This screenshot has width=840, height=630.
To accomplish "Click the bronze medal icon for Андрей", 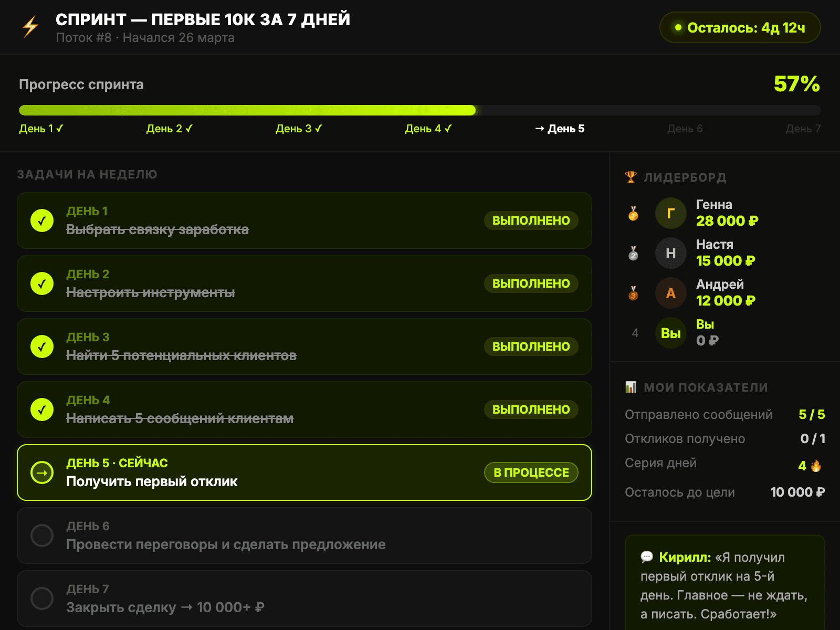I will [633, 293].
